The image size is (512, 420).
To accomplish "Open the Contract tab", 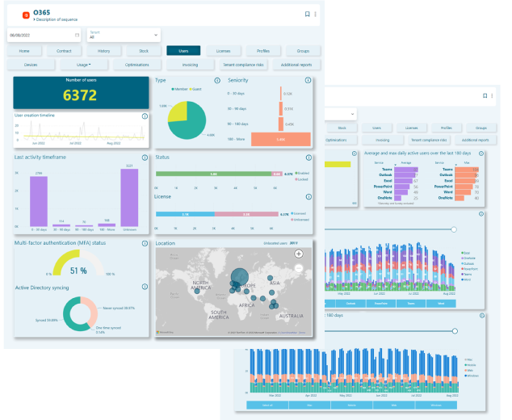I will pyautogui.click(x=64, y=51).
